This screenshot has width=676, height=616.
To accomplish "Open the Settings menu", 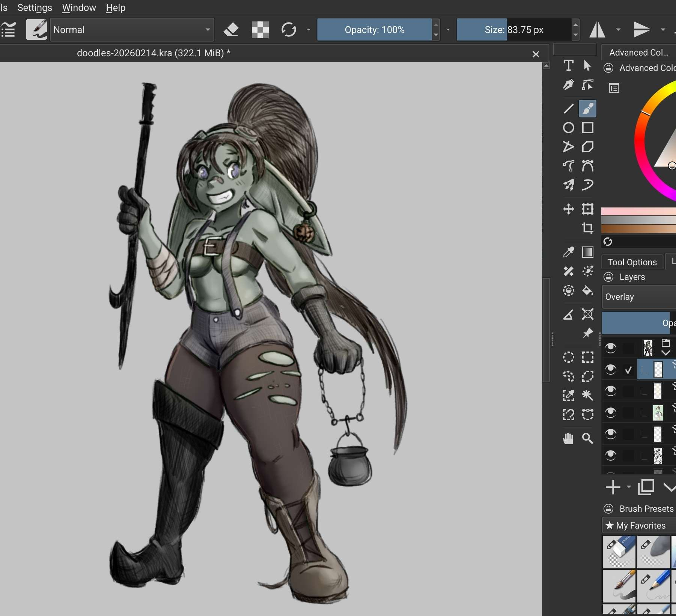I will point(35,8).
